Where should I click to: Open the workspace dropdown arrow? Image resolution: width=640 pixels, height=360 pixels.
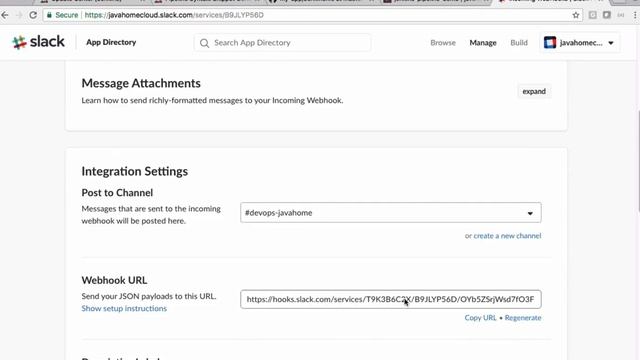point(611,43)
